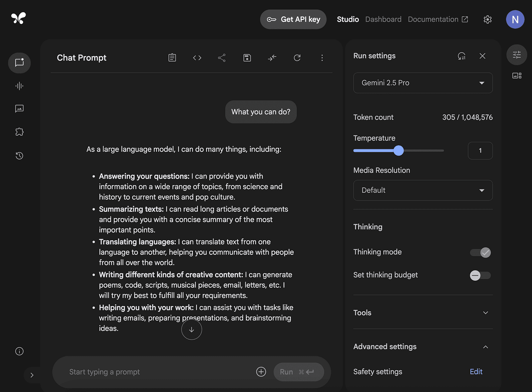This screenshot has width=532, height=392.
Task: Click the compare mode arrows icon
Action: point(272,58)
